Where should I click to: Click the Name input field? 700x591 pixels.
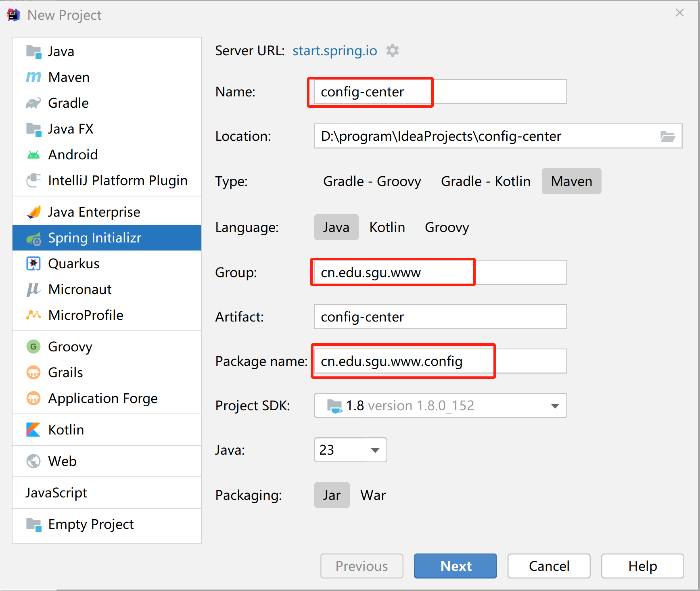coord(440,92)
